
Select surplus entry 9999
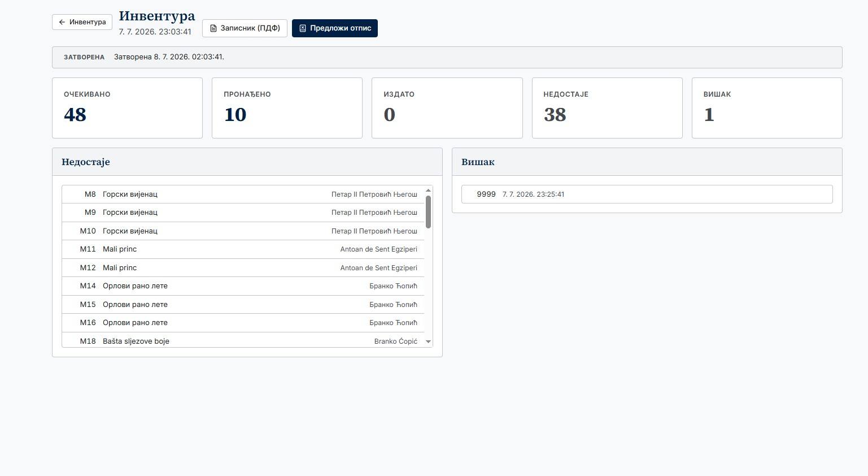[x=647, y=194]
